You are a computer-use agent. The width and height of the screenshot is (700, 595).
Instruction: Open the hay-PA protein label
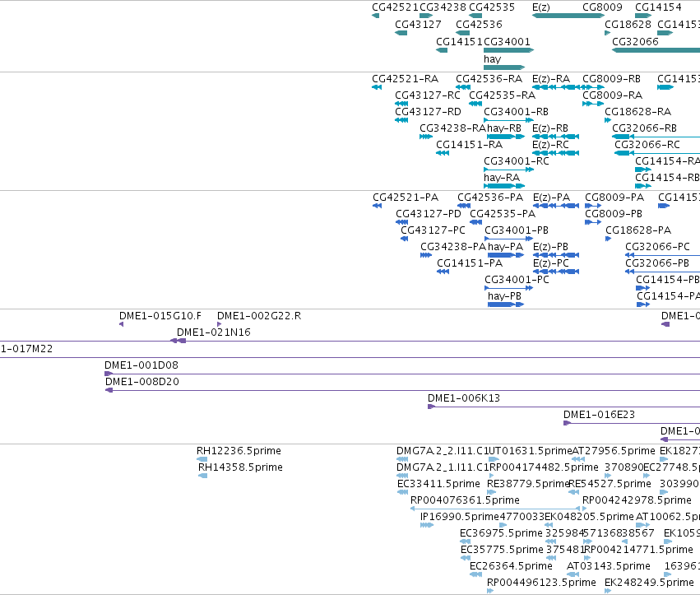505,247
